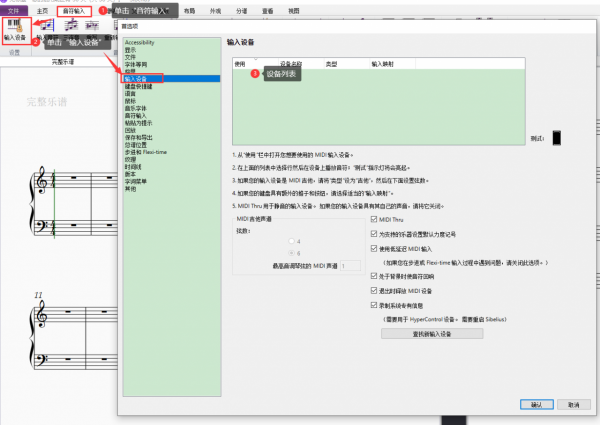Select 显示 in preferences list
The image size is (600, 425).
coord(130,50)
